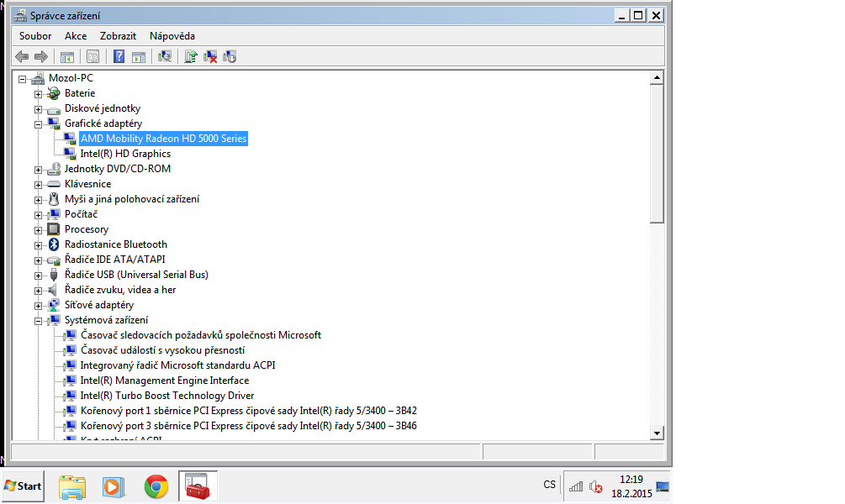Select the Síťové adaptéry label
The width and height of the screenshot is (845, 504).
click(99, 305)
